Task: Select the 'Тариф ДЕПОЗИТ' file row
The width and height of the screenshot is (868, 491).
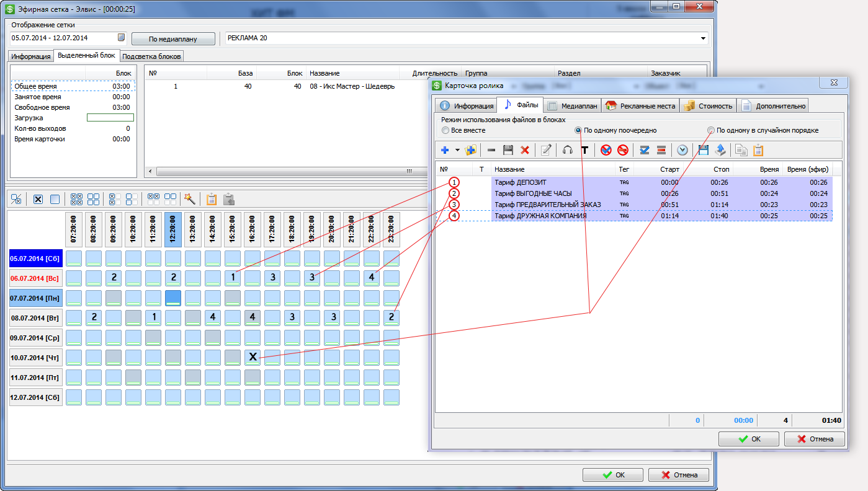Action: coord(633,182)
